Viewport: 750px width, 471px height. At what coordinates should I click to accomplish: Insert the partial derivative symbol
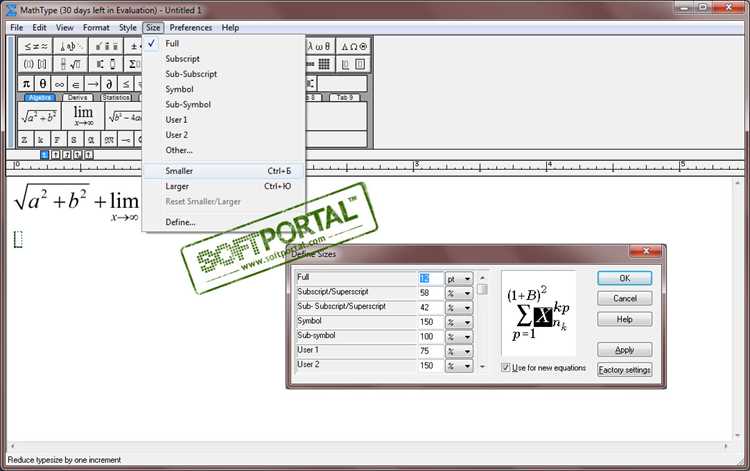click(109, 84)
